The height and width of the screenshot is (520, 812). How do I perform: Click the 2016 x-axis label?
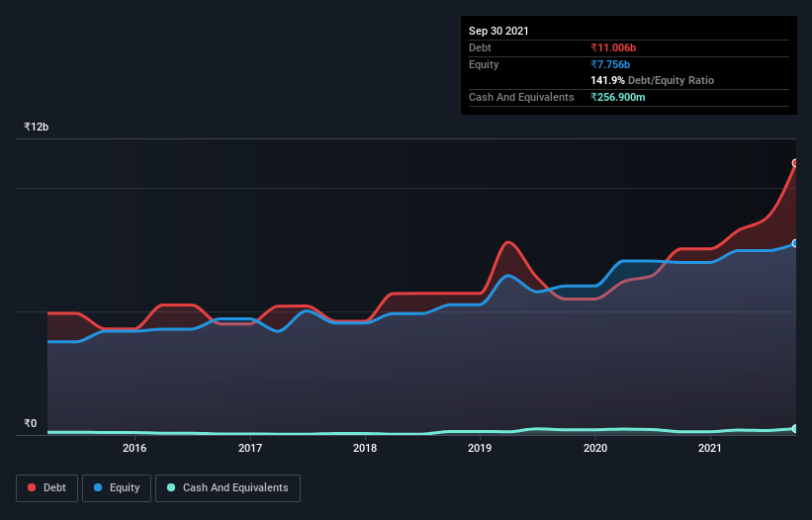[x=135, y=448]
